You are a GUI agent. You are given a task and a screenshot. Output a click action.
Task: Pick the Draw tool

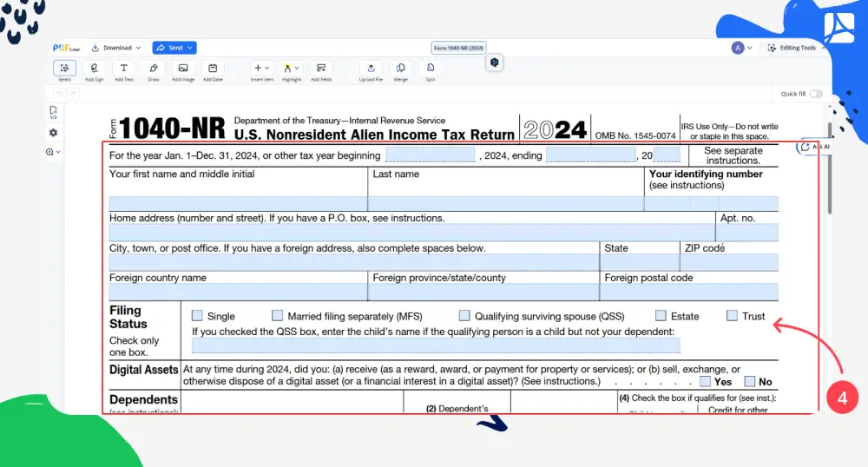pos(154,68)
